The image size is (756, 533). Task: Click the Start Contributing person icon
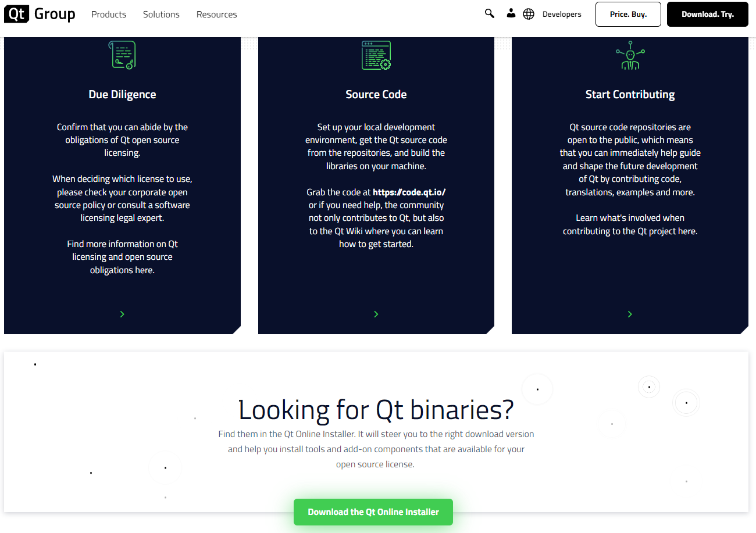(x=630, y=55)
